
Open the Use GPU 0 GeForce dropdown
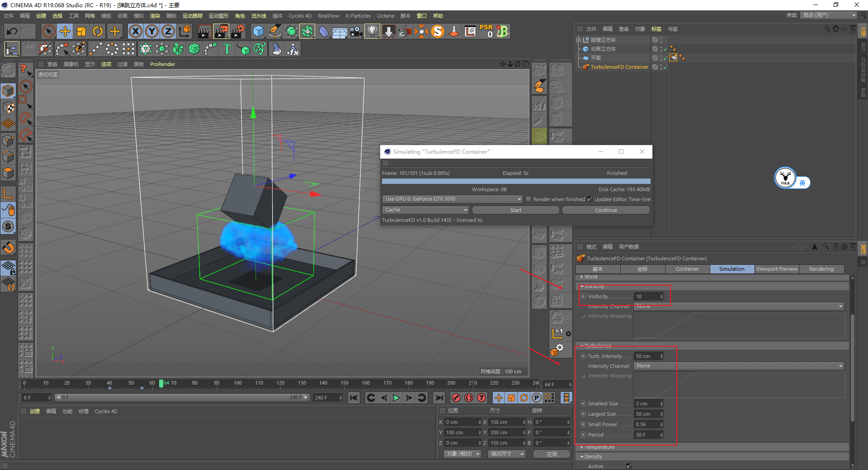(x=452, y=199)
